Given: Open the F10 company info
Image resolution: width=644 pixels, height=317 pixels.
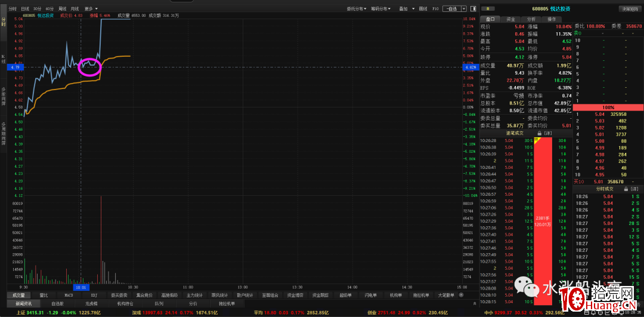Looking at the screenshot, I should [435, 8].
